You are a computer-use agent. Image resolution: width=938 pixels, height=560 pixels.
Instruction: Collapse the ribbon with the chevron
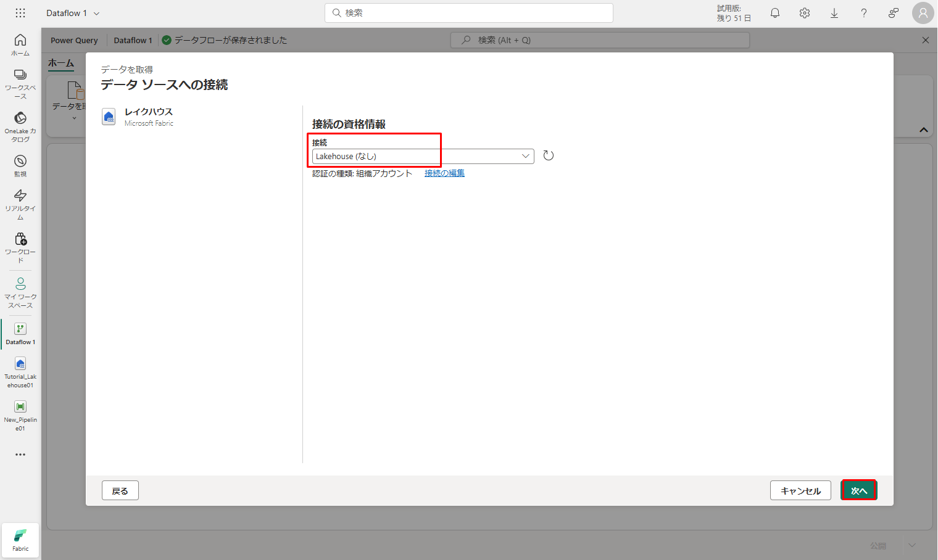[x=924, y=130]
